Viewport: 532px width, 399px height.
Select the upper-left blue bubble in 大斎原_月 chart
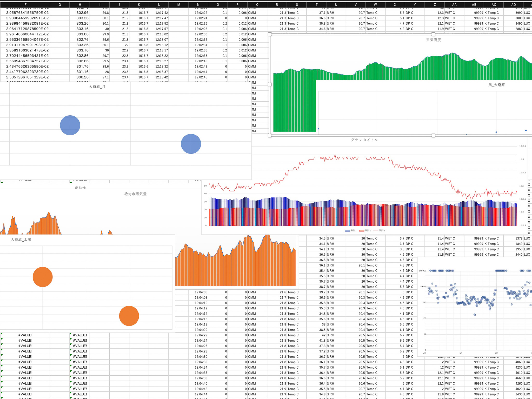click(70, 125)
